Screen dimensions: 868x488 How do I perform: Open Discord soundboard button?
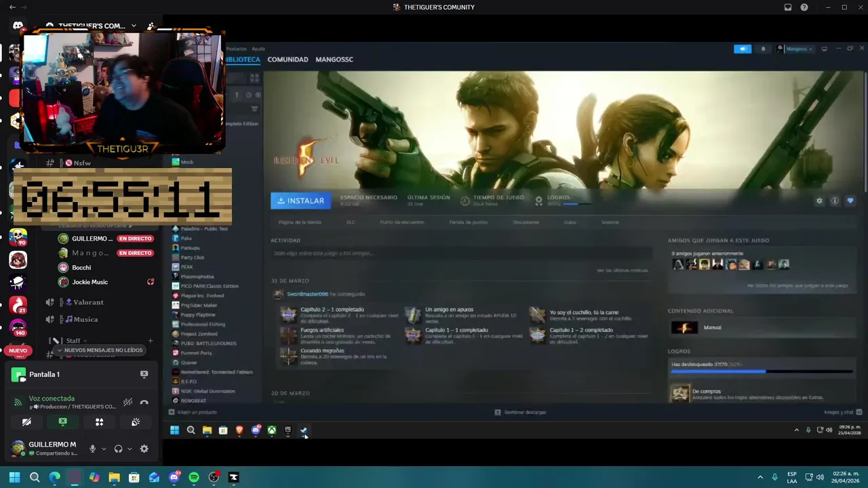pyautogui.click(x=136, y=422)
